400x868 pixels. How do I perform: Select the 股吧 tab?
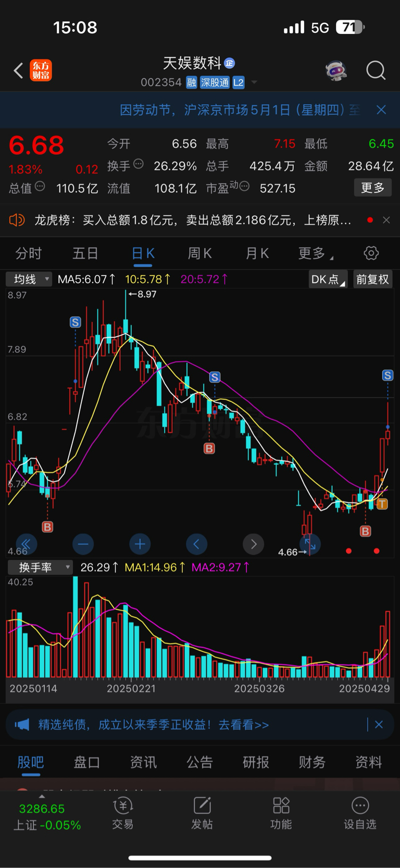(31, 762)
